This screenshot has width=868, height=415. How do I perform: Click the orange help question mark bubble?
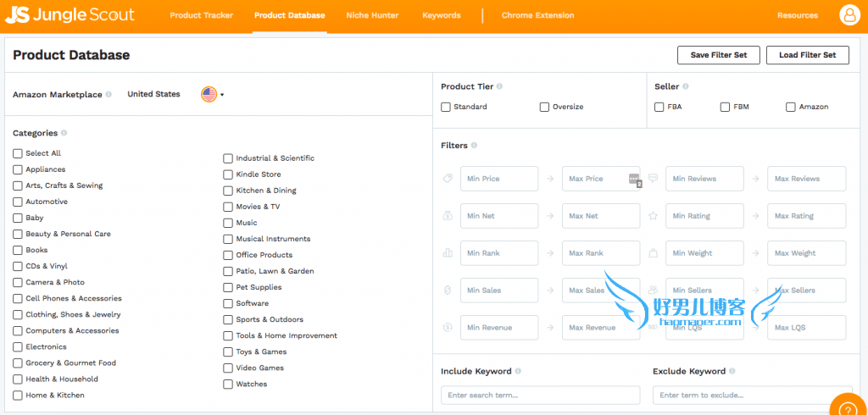[848, 408]
